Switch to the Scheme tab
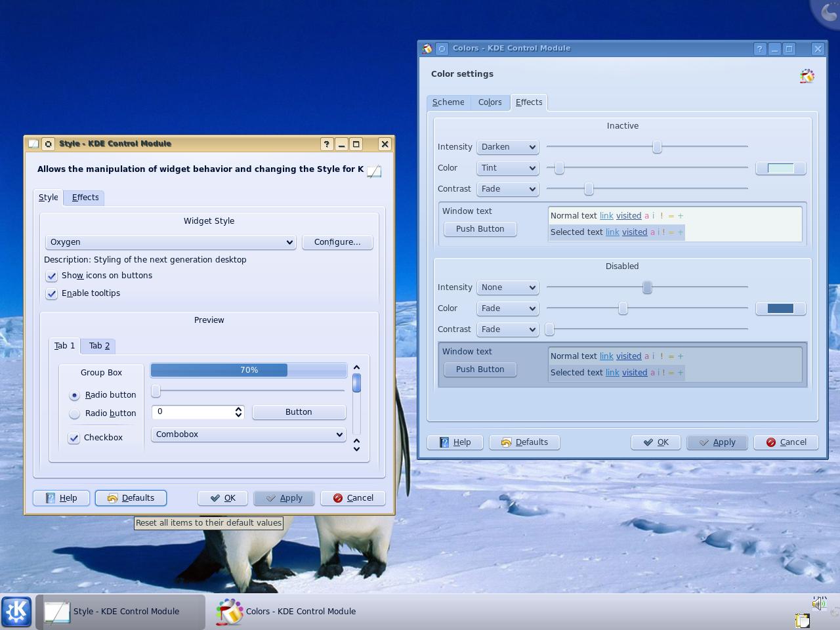 pyautogui.click(x=448, y=102)
